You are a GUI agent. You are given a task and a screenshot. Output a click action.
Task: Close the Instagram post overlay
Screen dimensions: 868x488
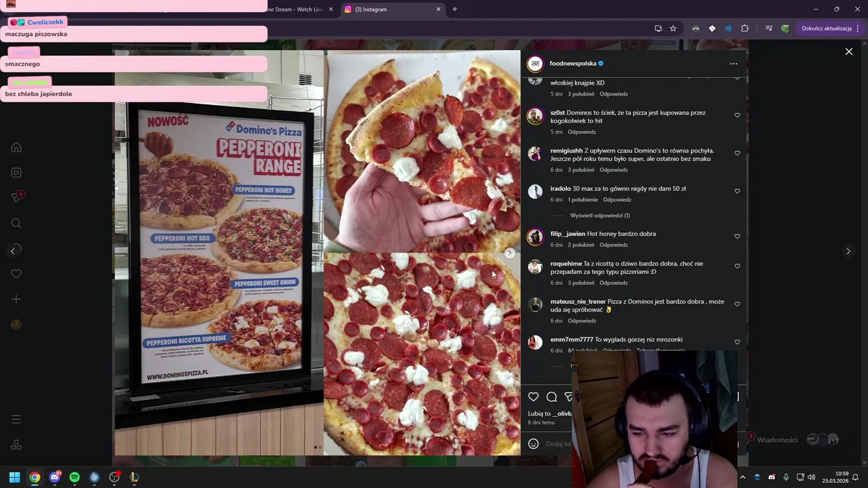click(848, 52)
